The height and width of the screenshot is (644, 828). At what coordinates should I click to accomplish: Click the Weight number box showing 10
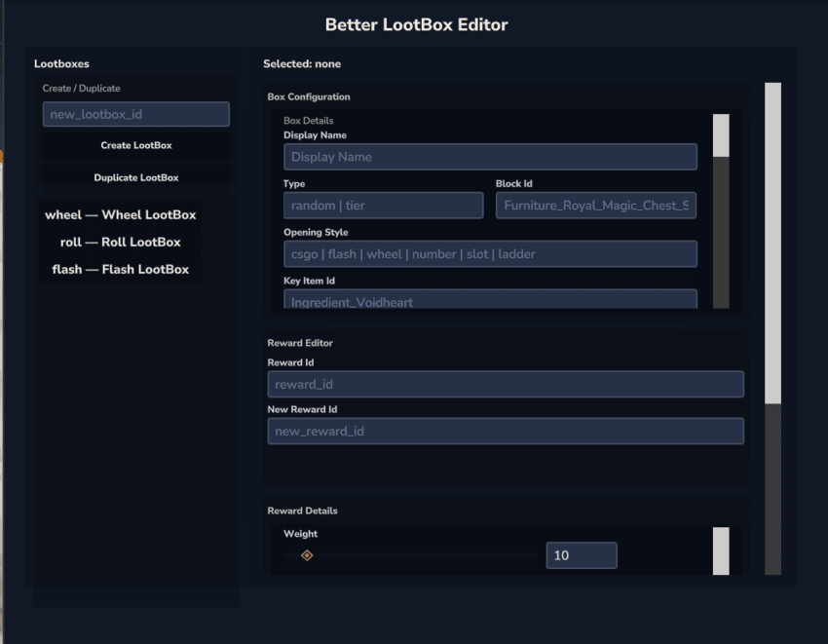[x=581, y=555]
